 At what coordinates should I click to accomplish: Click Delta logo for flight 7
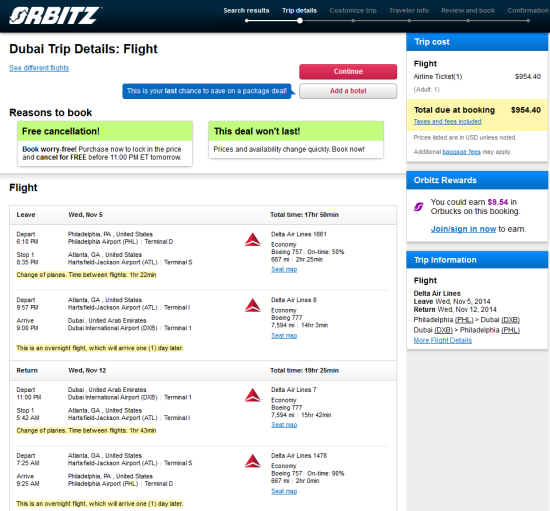coord(253,395)
